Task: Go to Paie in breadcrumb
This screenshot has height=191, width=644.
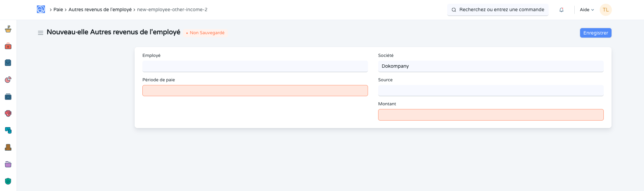Action: click(58, 9)
